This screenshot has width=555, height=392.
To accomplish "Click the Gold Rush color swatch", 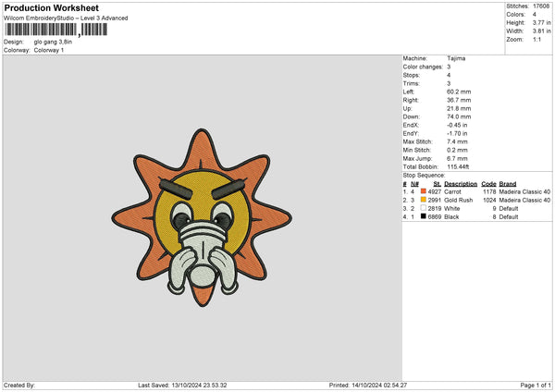I will pyautogui.click(x=424, y=200).
